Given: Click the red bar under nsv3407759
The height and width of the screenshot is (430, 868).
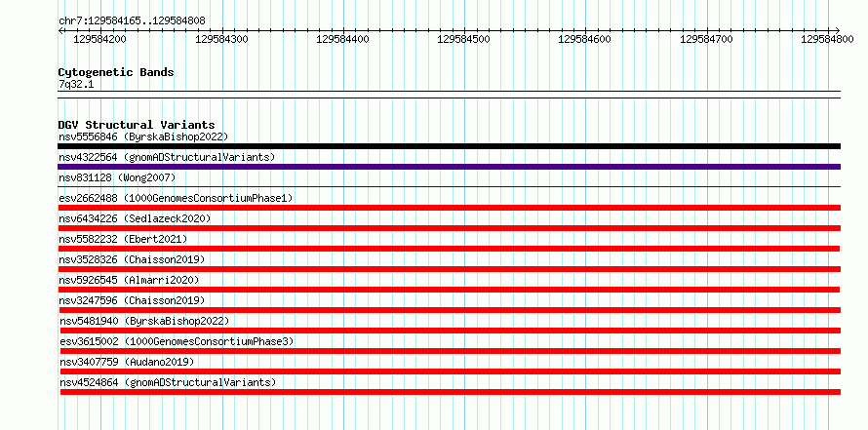Looking at the screenshot, I should point(451,371).
